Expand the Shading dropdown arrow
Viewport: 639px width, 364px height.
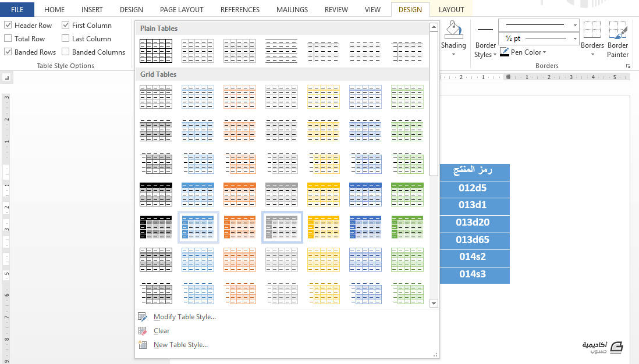453,55
